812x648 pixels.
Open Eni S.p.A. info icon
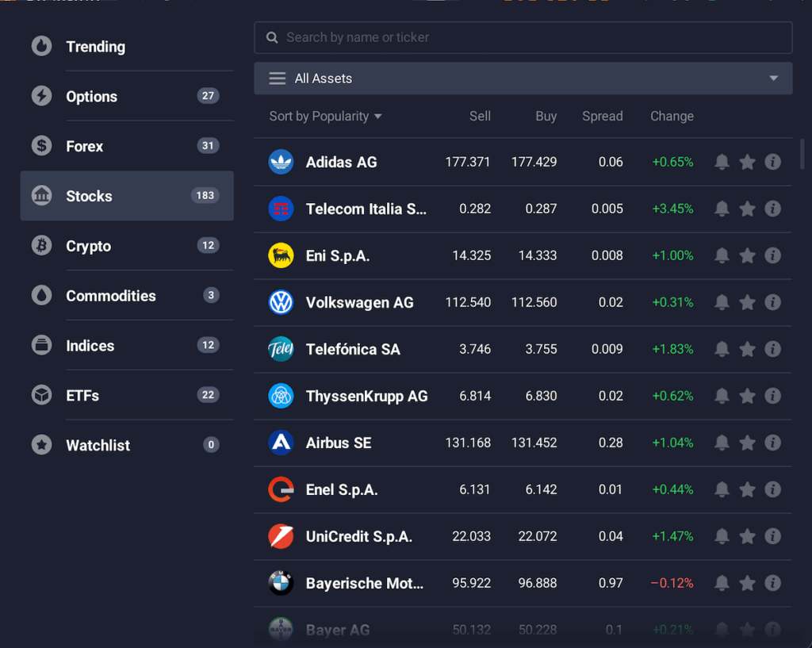coord(772,255)
